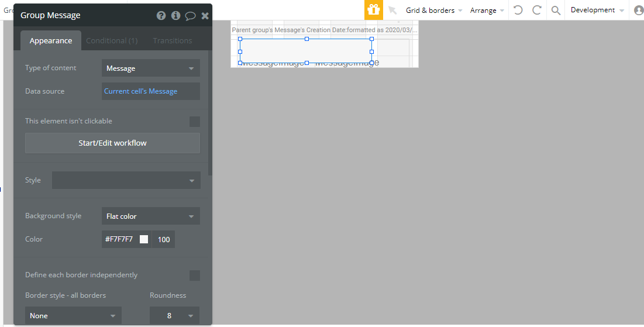Open the white color swatch picker
Image resolution: width=644 pixels, height=327 pixels.
(x=144, y=239)
